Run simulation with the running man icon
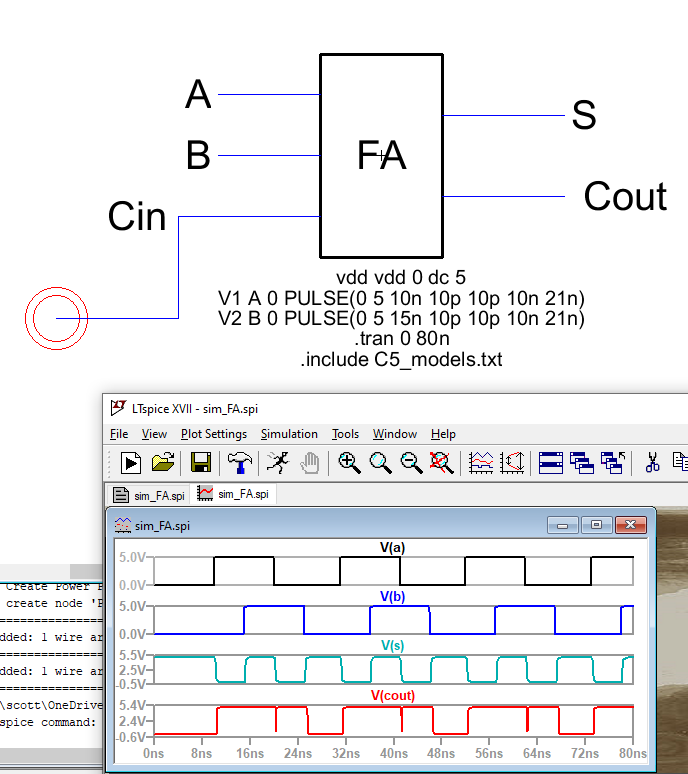Viewport: 688px width, 774px height. (278, 462)
